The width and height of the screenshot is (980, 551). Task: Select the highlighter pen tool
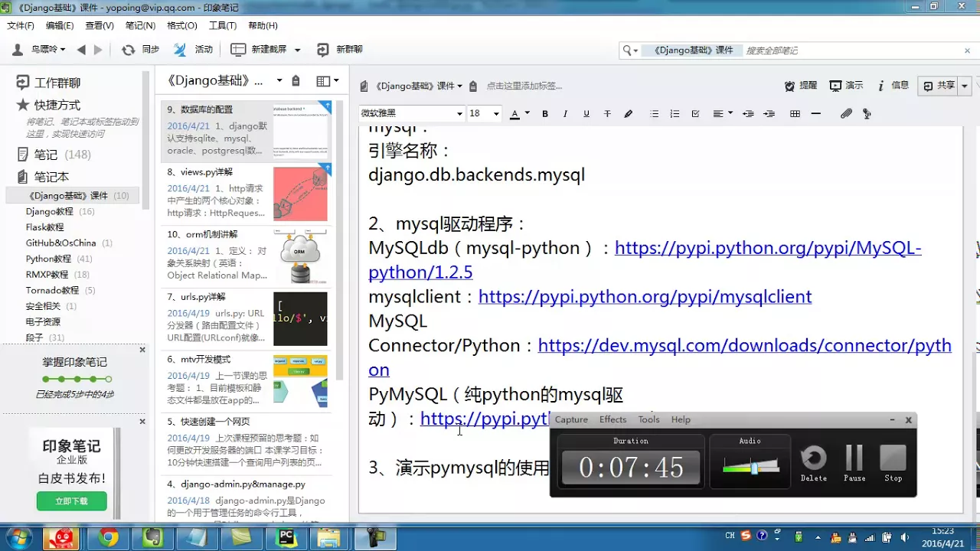tap(629, 114)
